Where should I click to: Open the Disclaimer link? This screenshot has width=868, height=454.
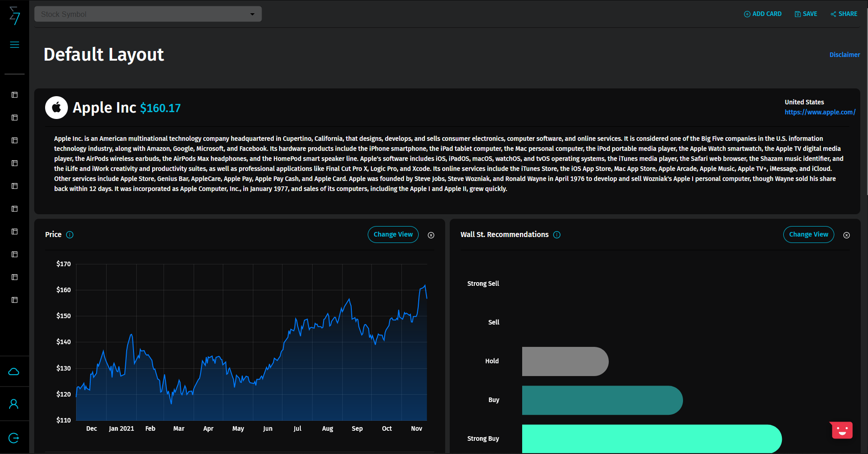[844, 55]
